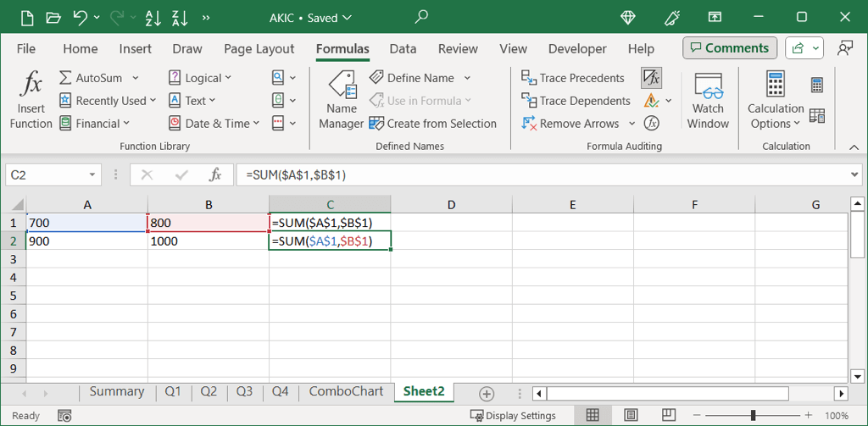Select column D header
868x426 pixels.
coord(451,205)
